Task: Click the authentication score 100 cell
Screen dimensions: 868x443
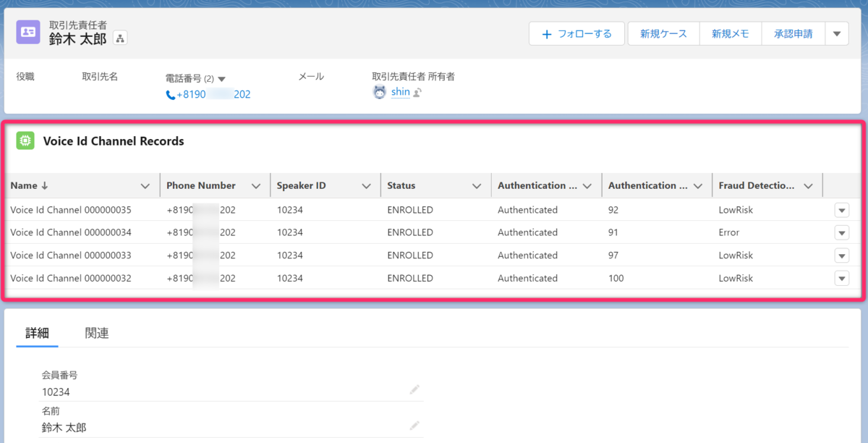Action: (616, 278)
